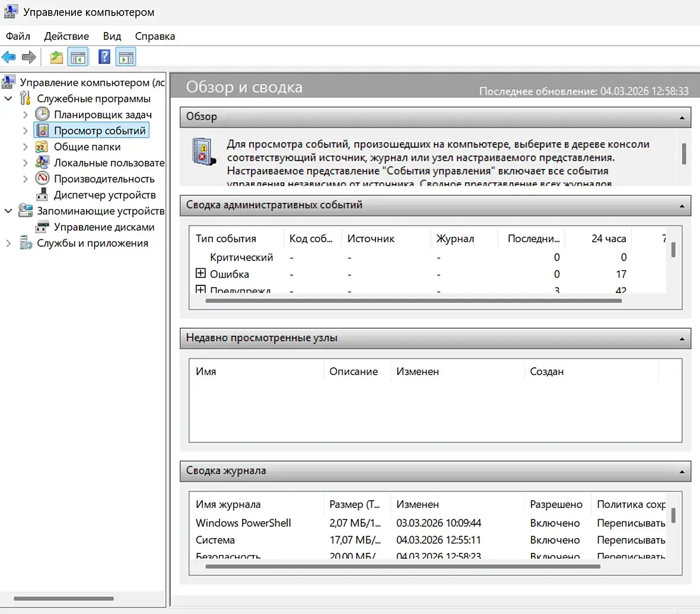Expand the Планировщик задач node

25,114
